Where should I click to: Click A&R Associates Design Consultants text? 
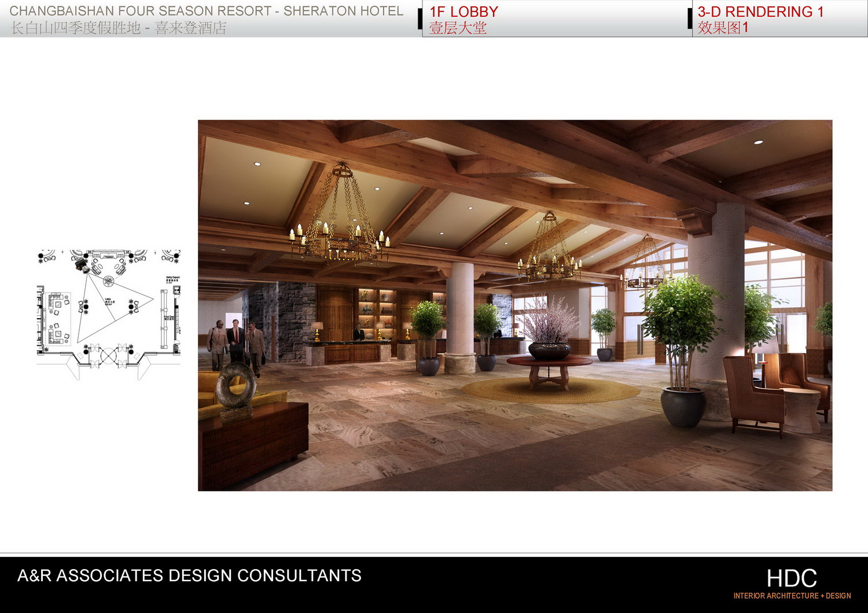tap(189, 575)
